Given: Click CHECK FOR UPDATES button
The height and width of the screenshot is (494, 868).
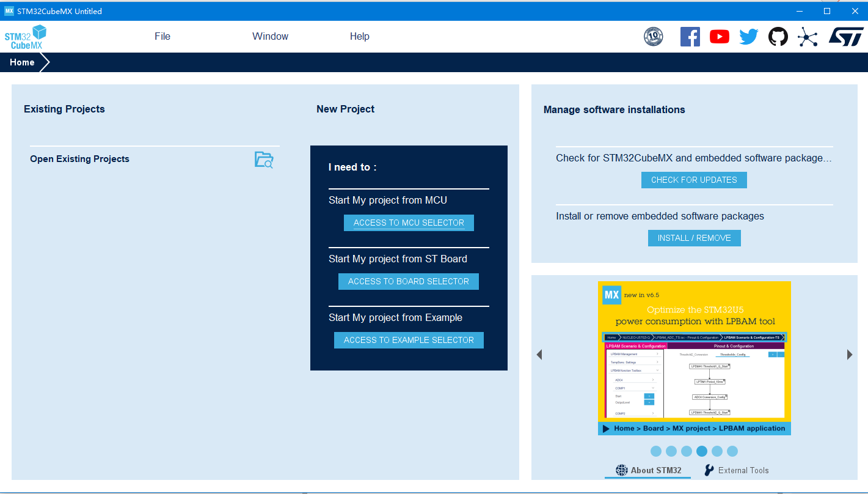Looking at the screenshot, I should (694, 180).
